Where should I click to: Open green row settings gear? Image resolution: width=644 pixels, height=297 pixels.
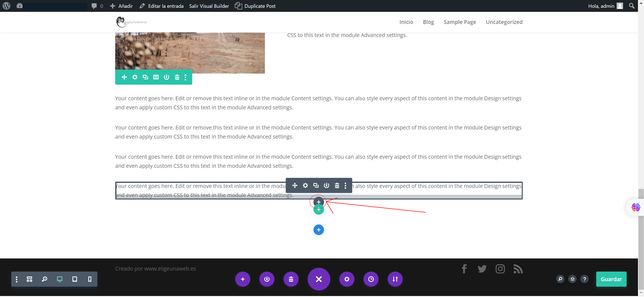[x=135, y=77]
